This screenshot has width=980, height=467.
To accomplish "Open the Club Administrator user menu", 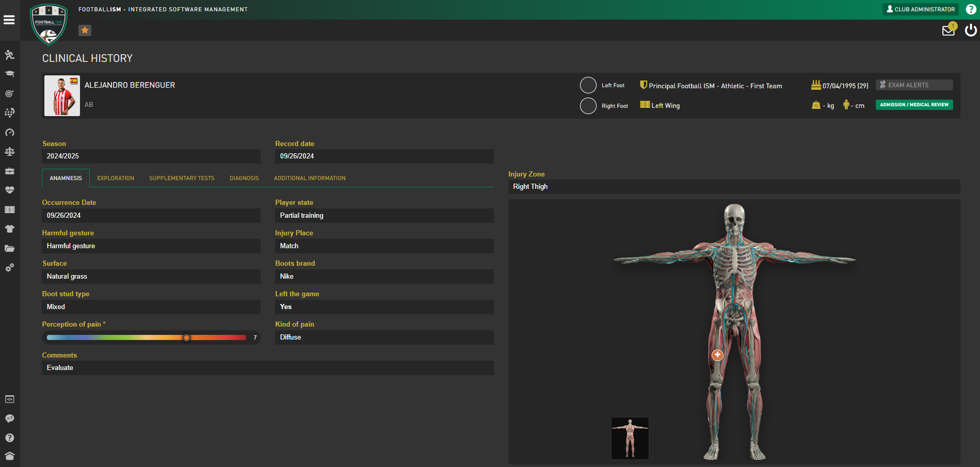I will click(921, 9).
